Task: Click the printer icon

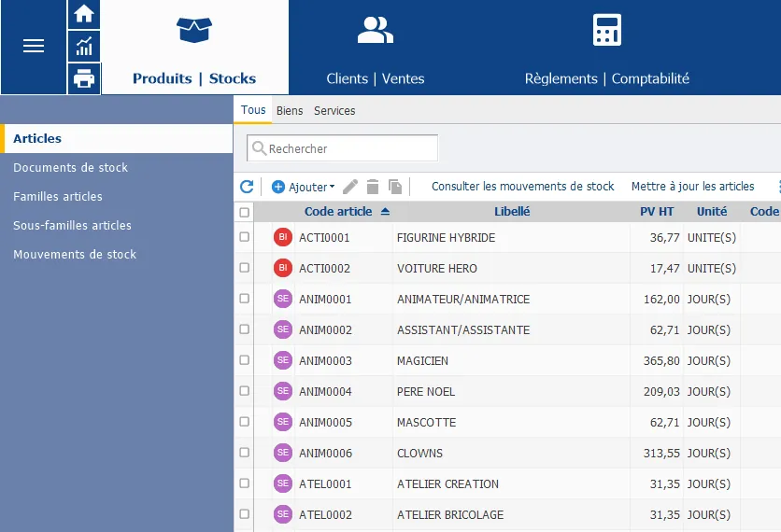Action: pyautogui.click(x=84, y=78)
